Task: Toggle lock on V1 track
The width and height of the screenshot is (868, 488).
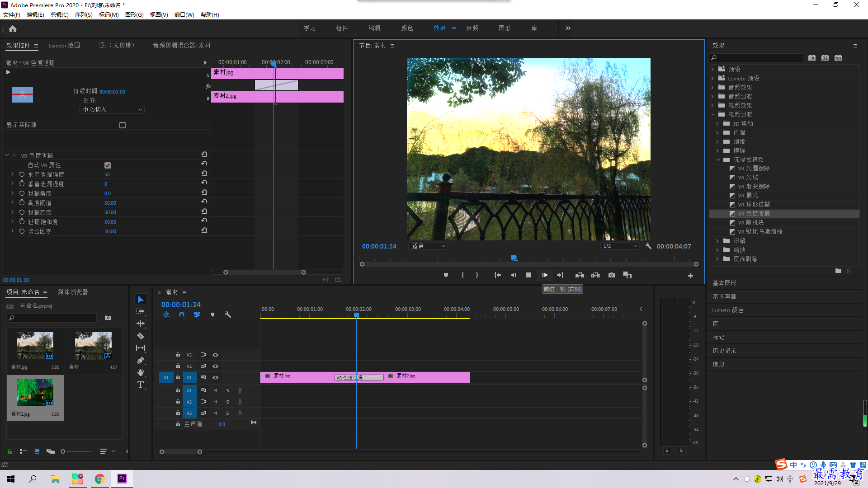Action: point(178,377)
